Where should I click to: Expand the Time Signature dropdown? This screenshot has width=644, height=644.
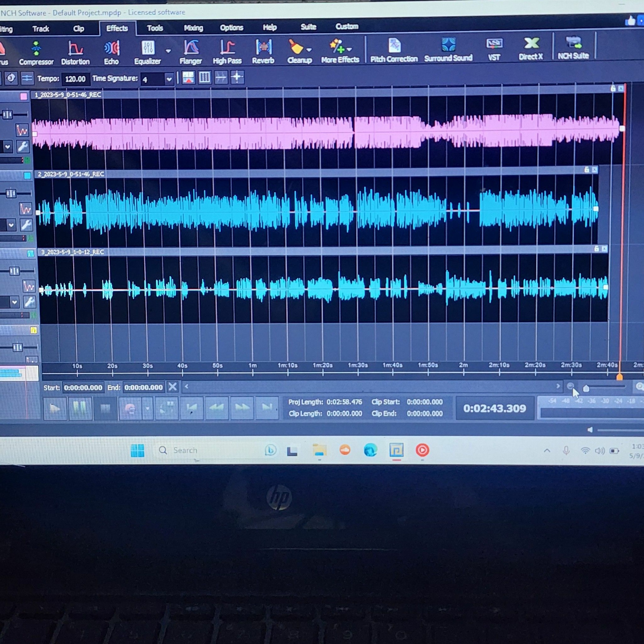169,79
